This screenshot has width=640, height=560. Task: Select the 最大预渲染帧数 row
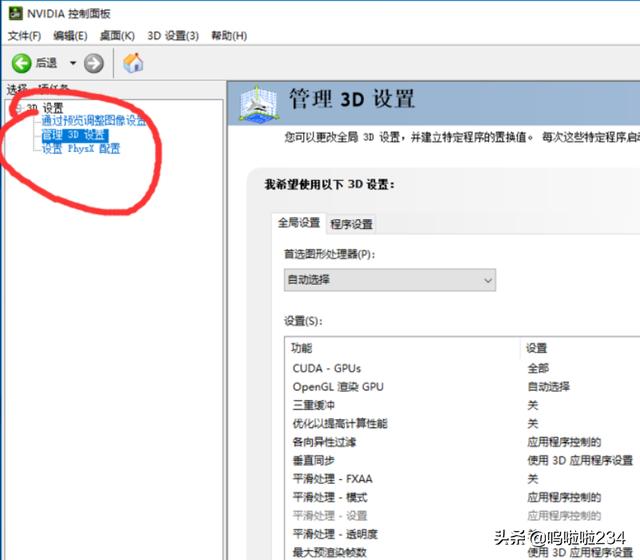[462, 552]
